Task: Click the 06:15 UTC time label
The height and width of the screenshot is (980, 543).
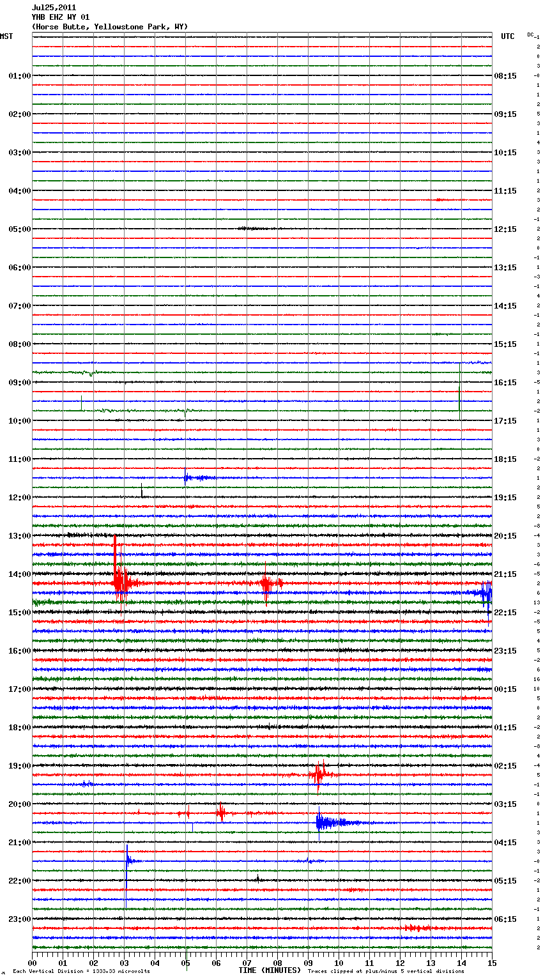Action: pyautogui.click(x=505, y=919)
